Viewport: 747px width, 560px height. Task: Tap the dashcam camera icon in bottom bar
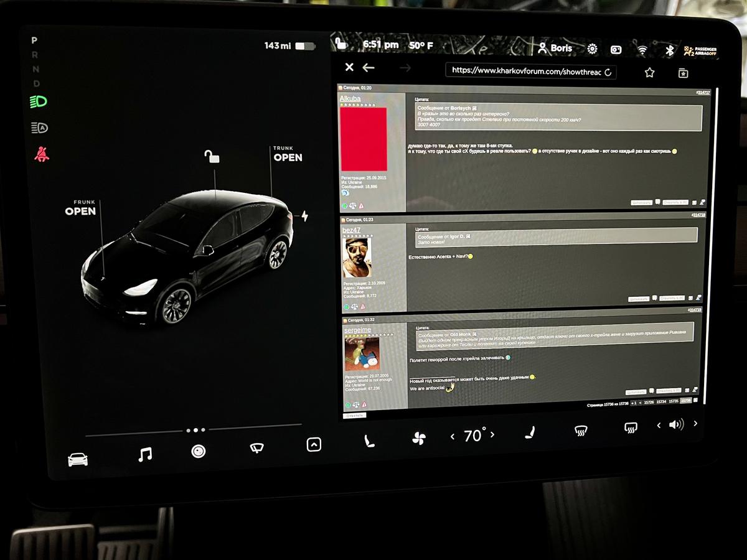[199, 451]
